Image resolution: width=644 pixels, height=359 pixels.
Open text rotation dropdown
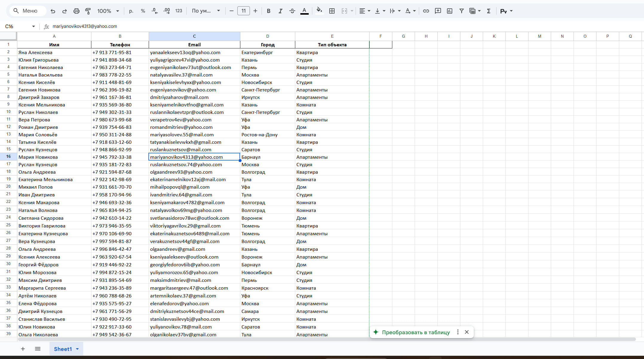click(x=411, y=11)
